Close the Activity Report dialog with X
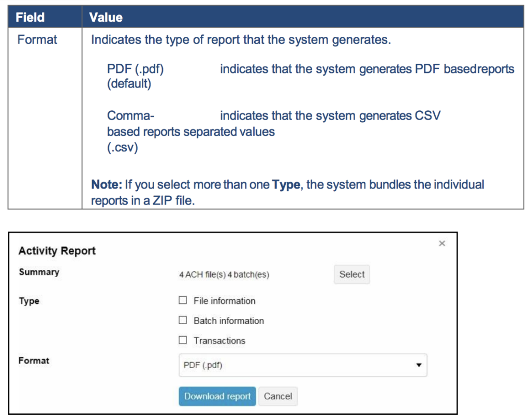Image resolution: width=530 pixels, height=420 pixels. tap(441, 243)
